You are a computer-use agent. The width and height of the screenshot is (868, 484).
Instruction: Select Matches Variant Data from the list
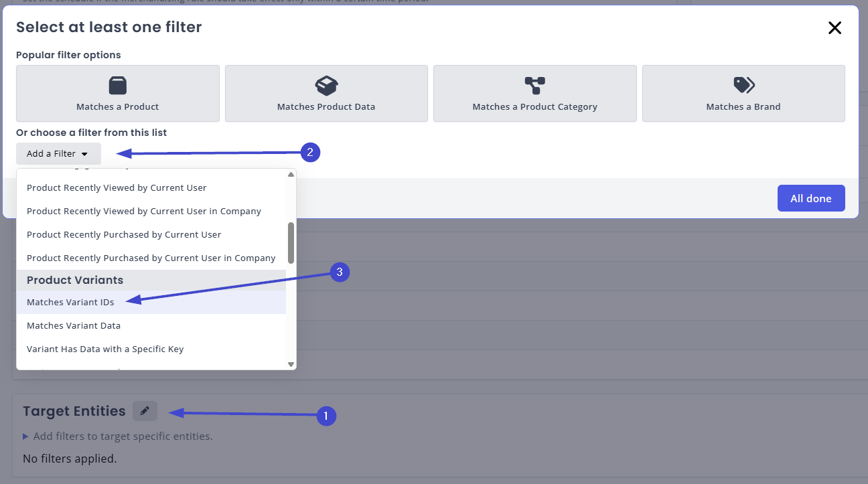74,325
